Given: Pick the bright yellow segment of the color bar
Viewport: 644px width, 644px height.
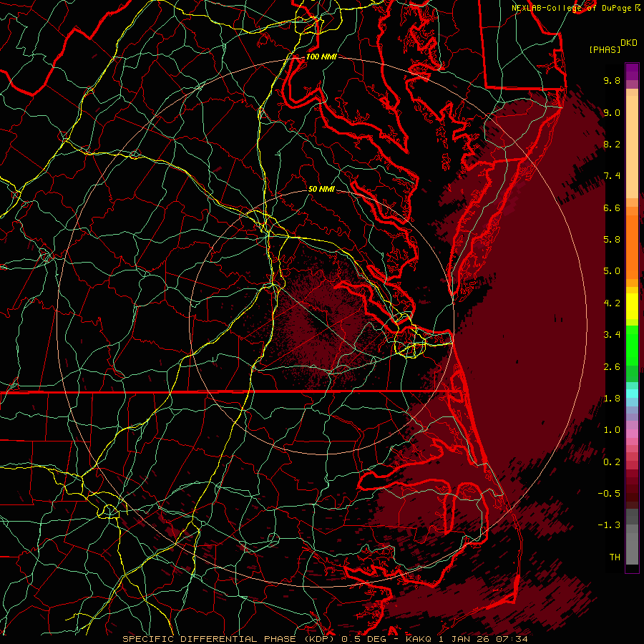Looking at the screenshot, I should [632, 306].
